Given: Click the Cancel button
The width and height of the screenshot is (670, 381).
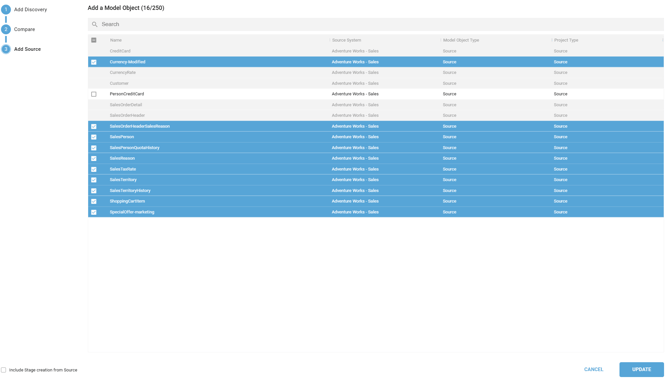Looking at the screenshot, I should [x=594, y=369].
